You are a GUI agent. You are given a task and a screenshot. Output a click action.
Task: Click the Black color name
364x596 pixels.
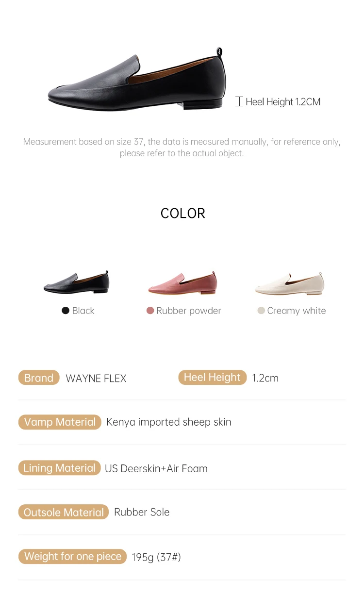(x=83, y=311)
